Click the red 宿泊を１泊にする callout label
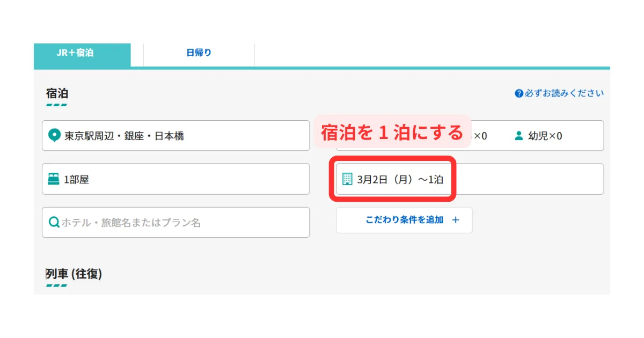This screenshot has width=644, height=338. pyautogui.click(x=392, y=132)
